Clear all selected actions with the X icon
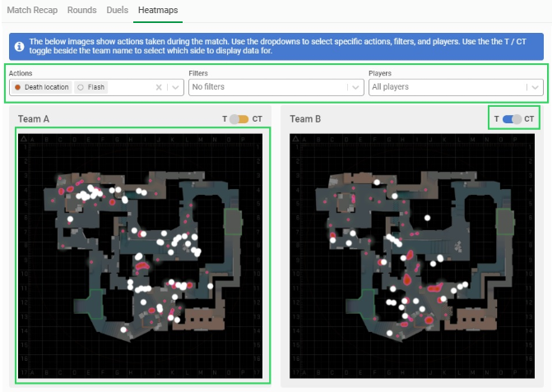Screen dimensions: 552x392 coord(159,88)
